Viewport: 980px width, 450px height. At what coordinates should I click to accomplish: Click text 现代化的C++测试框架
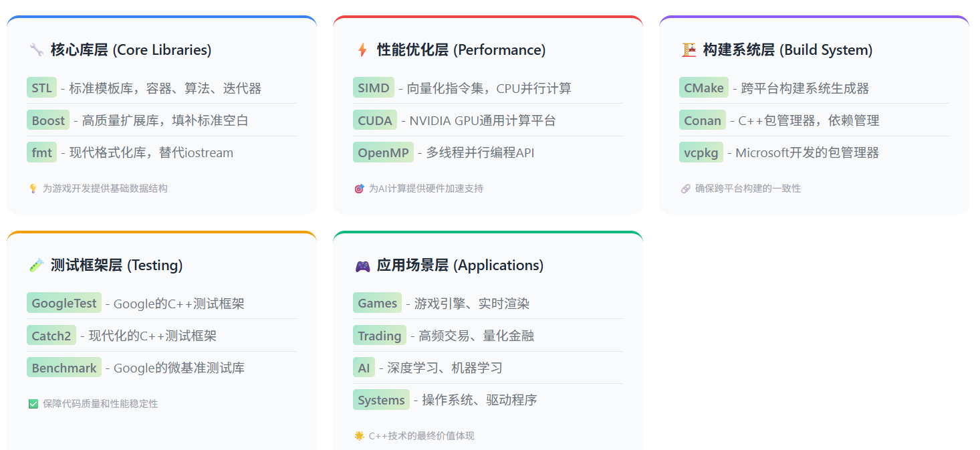(152, 336)
